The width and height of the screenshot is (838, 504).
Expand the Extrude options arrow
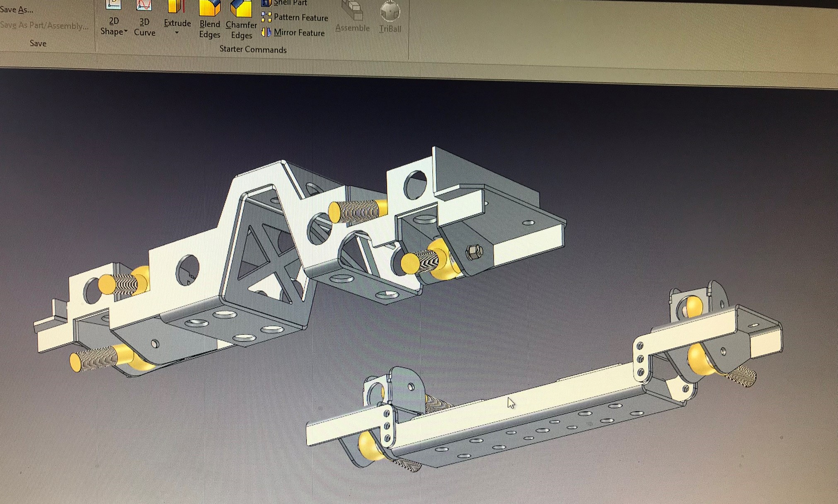pos(177,33)
